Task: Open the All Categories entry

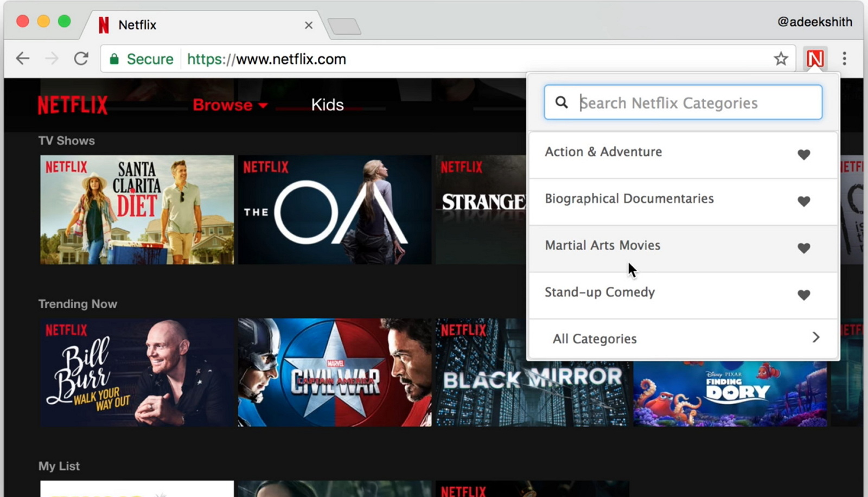Action: click(x=684, y=339)
